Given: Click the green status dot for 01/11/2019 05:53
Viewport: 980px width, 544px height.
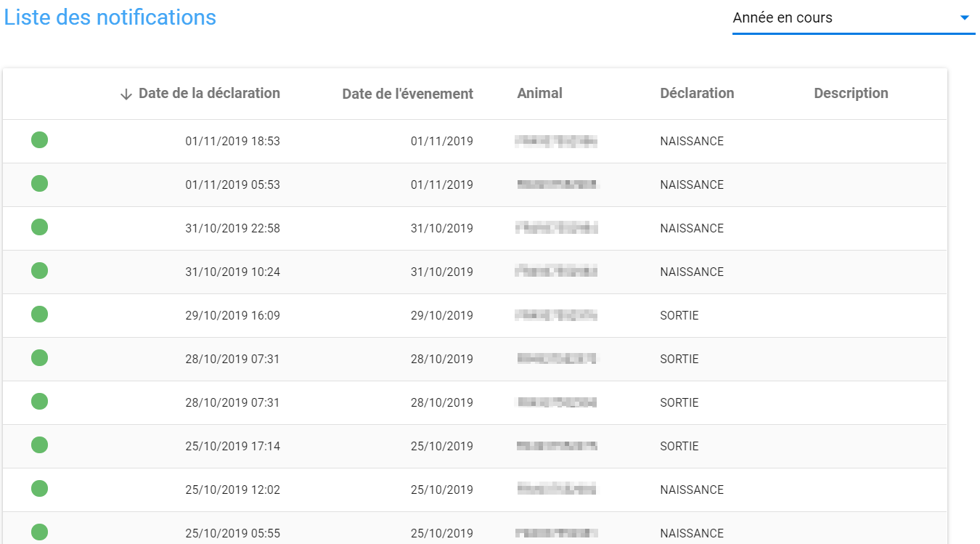Looking at the screenshot, I should pyautogui.click(x=40, y=184).
